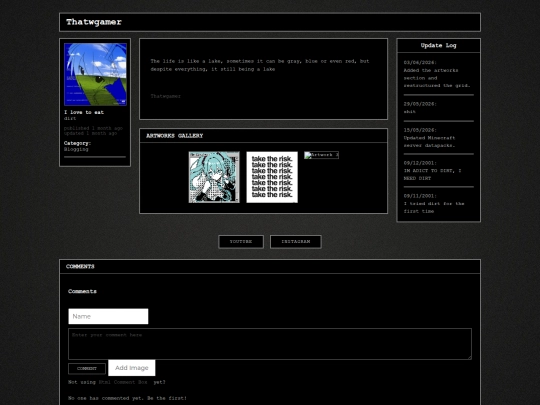Click the COMMENTS section header
Image resolution: width=540 pixels, height=405 pixels.
80,267
